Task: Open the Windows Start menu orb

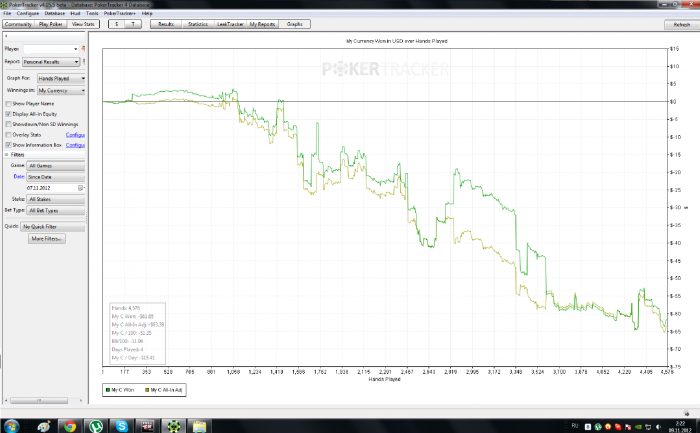Action: pyautogui.click(x=11, y=426)
